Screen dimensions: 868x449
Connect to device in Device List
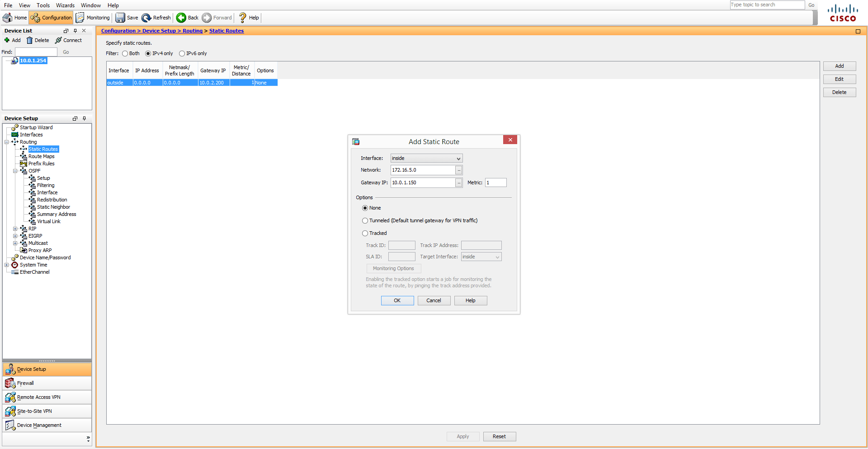[x=68, y=40]
